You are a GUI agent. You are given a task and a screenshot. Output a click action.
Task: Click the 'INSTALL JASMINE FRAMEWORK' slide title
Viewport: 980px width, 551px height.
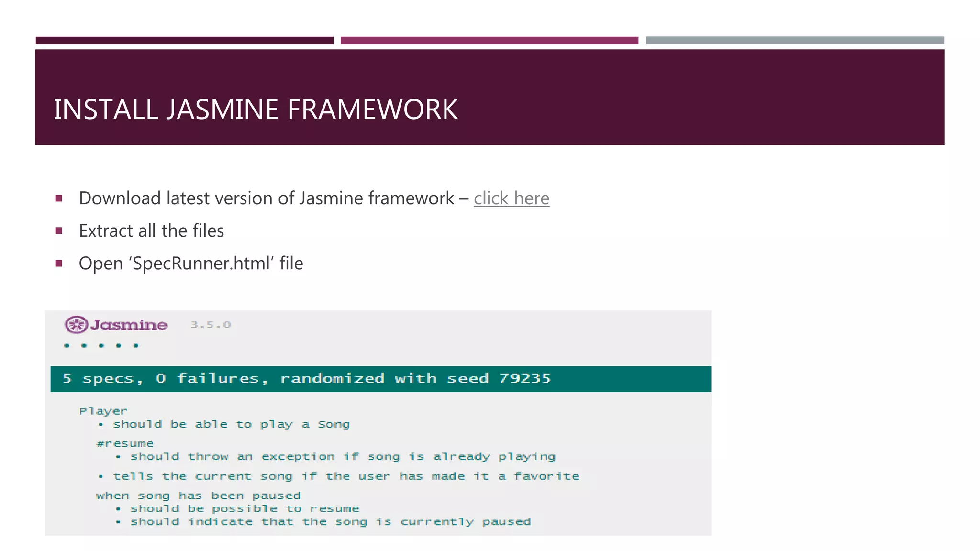click(256, 110)
